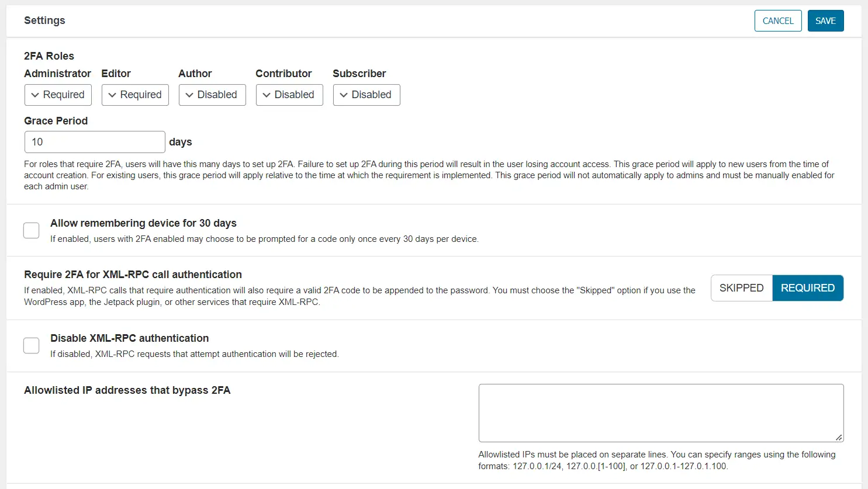Click the chevron arrow in Author dropdown
This screenshot has width=868, height=489.
click(189, 95)
